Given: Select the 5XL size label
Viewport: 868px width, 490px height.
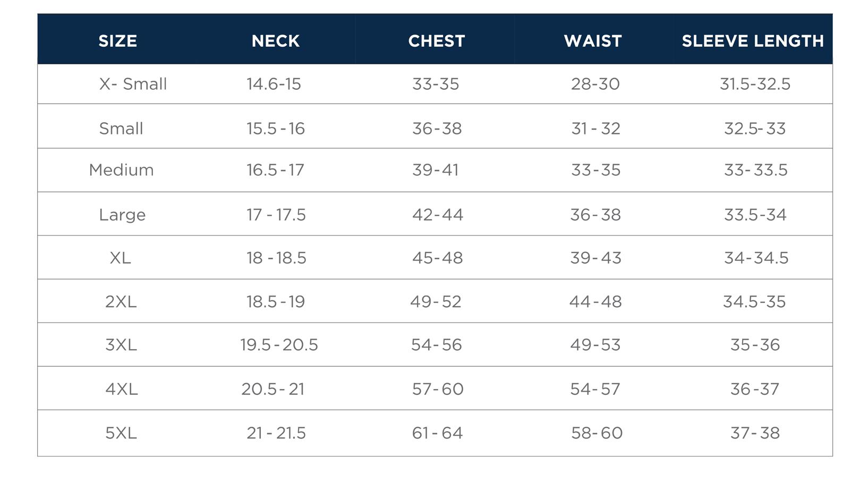Looking at the screenshot, I should point(121,433).
